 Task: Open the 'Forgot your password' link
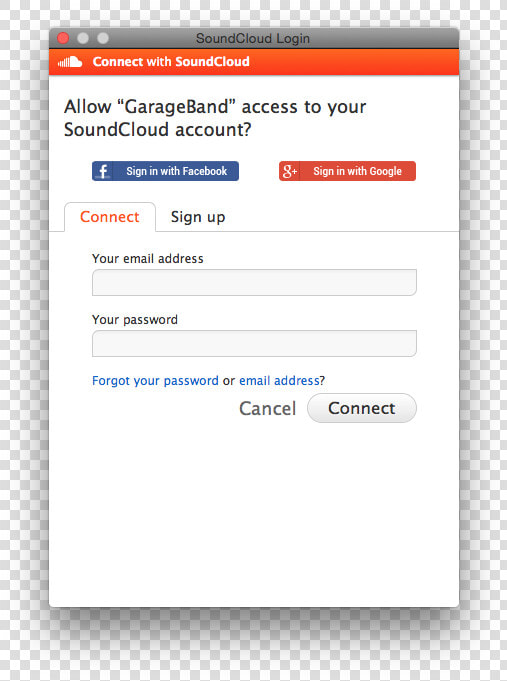155,381
